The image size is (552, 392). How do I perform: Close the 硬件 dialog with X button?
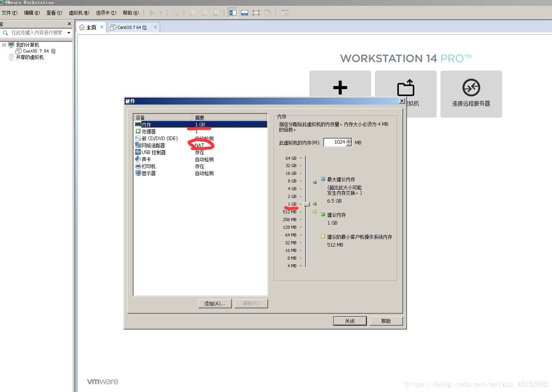[x=402, y=101]
